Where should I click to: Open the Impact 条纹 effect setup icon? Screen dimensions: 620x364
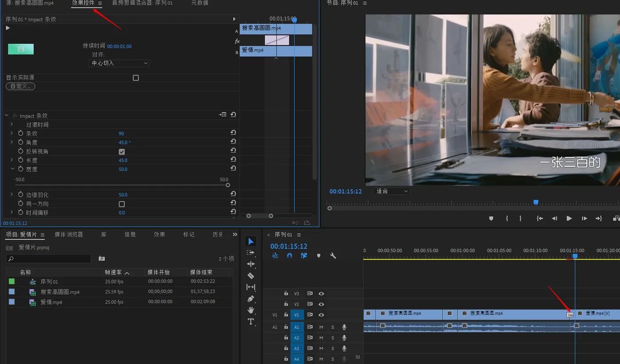(x=222, y=115)
